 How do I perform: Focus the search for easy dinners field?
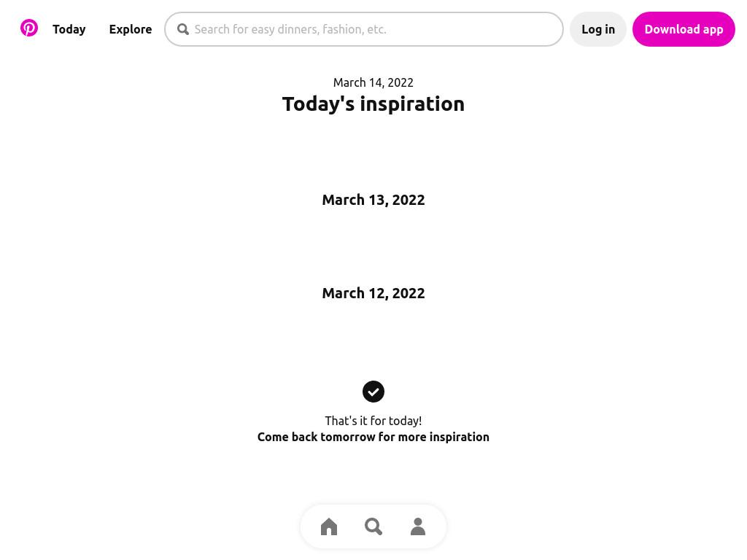click(364, 29)
